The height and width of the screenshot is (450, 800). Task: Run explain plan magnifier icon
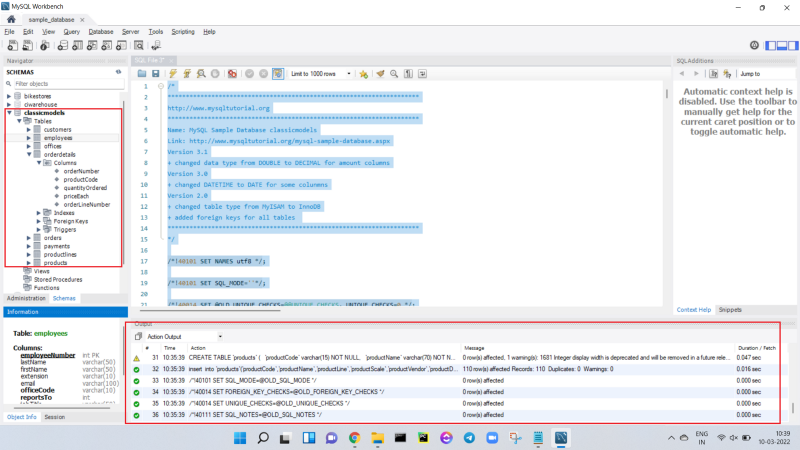(201, 73)
